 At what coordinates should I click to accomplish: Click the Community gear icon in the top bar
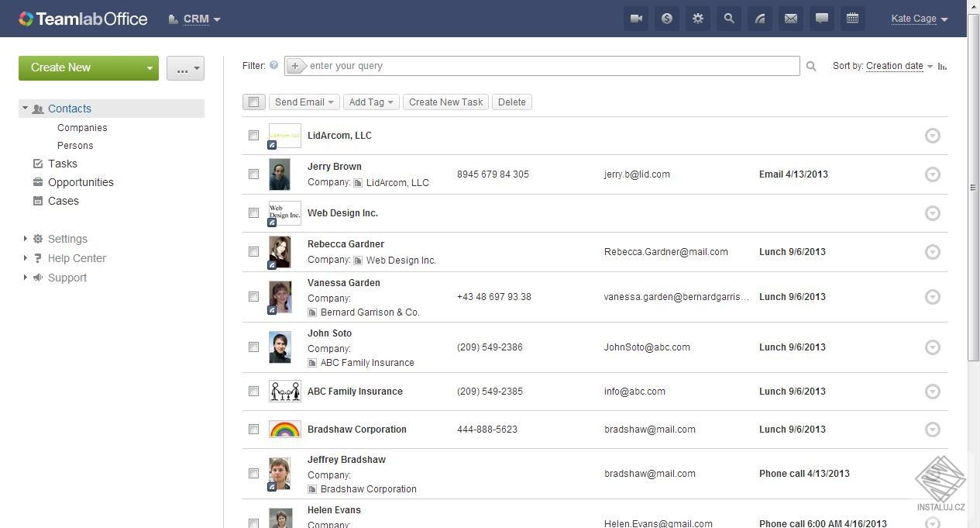point(697,18)
